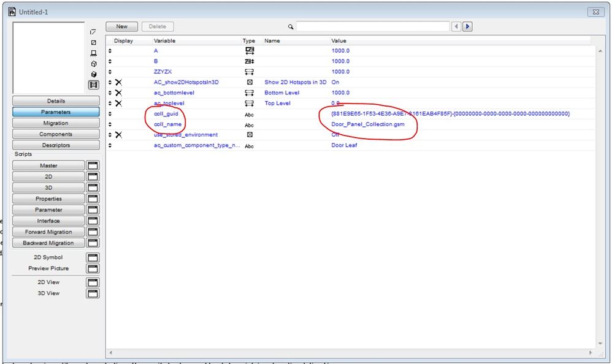
Task: Click the Value column header
Action: click(x=339, y=40)
